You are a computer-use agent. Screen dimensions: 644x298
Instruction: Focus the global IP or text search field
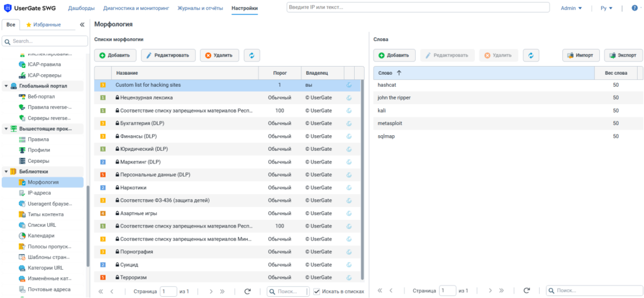(418, 8)
